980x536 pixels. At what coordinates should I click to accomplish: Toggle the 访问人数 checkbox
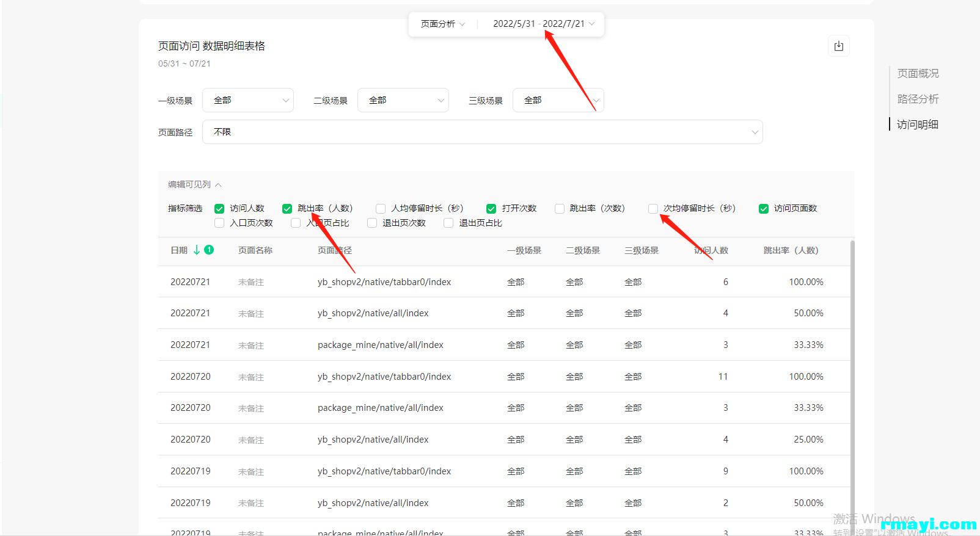pyautogui.click(x=219, y=209)
